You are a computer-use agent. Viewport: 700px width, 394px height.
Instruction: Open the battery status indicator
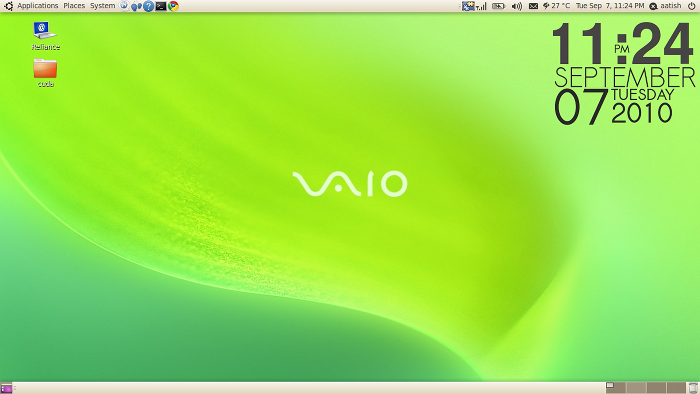point(498,6)
